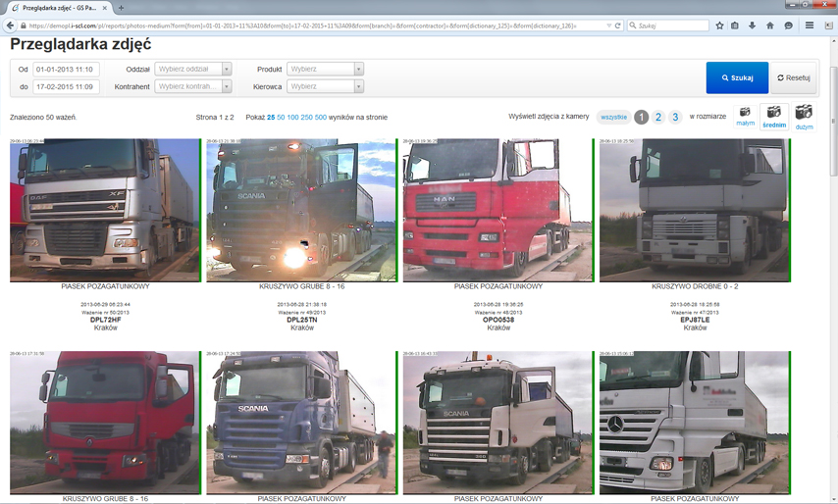Go to browser home page icon
This screenshot has height=504, width=838.
(x=769, y=25)
